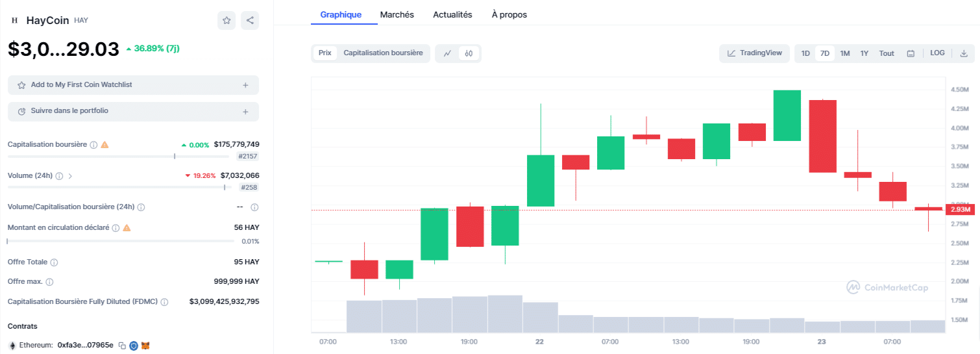This screenshot has width=980, height=354.
Task: Download chart data icon
Action: (x=964, y=53)
